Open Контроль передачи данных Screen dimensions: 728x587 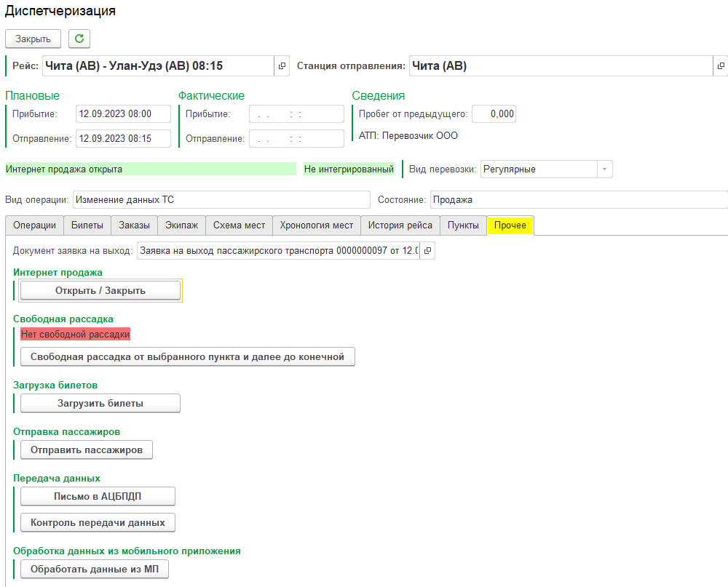click(98, 522)
